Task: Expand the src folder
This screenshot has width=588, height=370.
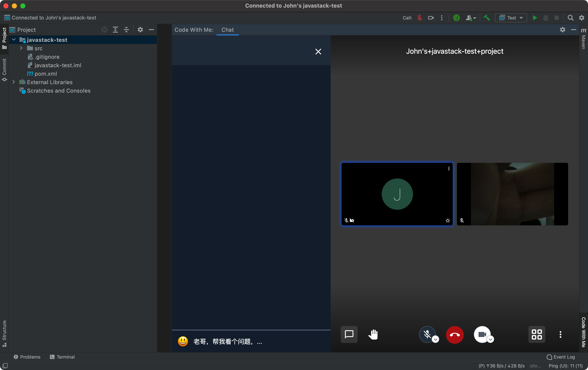Action: (x=21, y=48)
